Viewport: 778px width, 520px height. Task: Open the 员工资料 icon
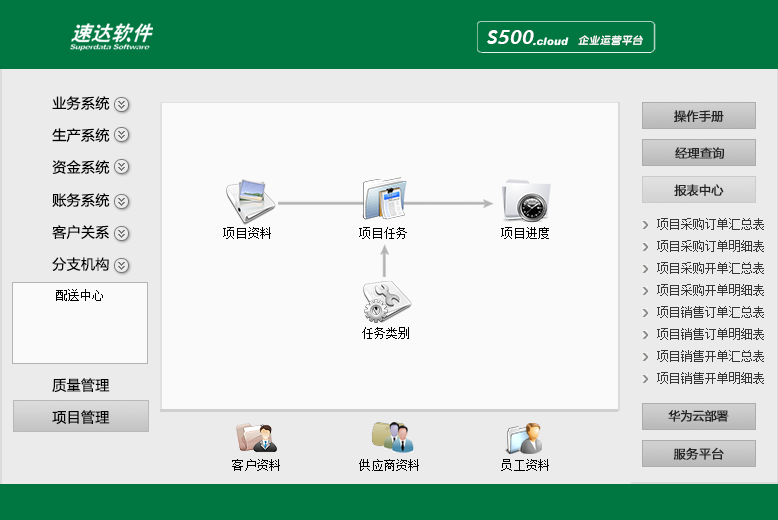525,438
